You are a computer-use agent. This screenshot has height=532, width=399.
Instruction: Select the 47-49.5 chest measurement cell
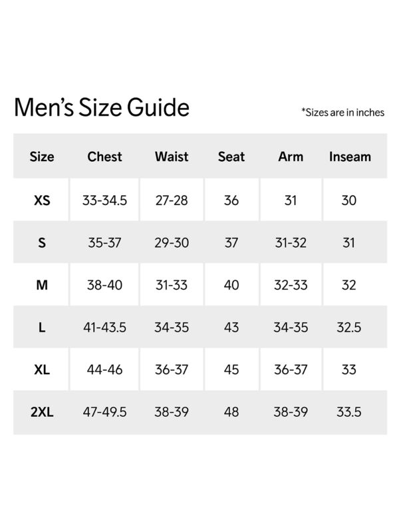click(104, 412)
